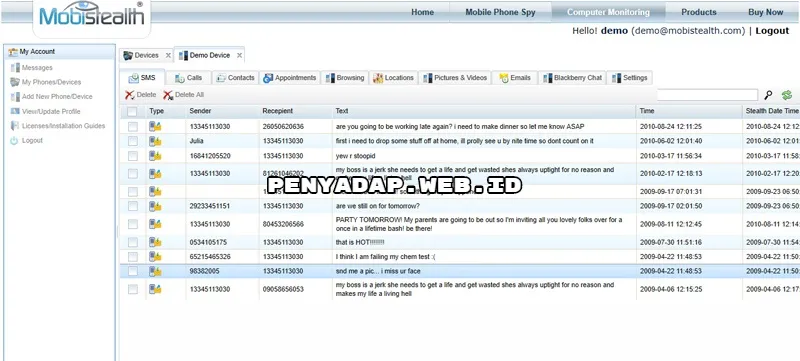Check the row with recipient 26050620636
This screenshot has width=800, height=361.
[x=133, y=126]
